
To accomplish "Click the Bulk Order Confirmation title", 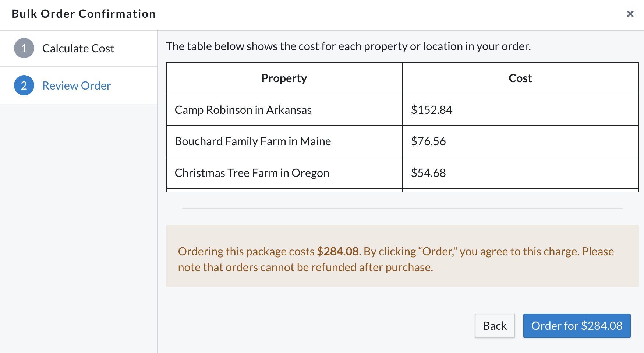I will (x=84, y=14).
